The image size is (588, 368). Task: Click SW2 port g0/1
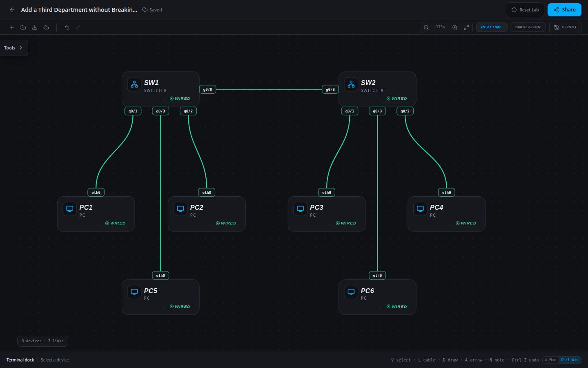click(350, 111)
